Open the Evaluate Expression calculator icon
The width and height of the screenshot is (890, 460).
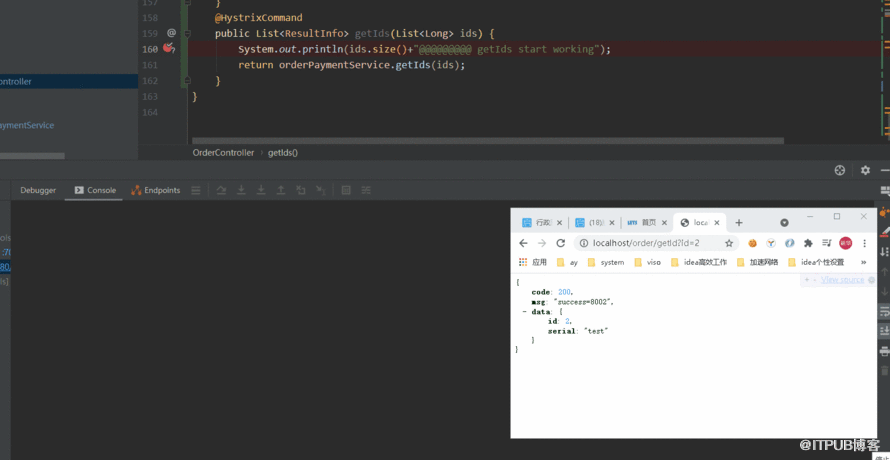click(x=346, y=190)
